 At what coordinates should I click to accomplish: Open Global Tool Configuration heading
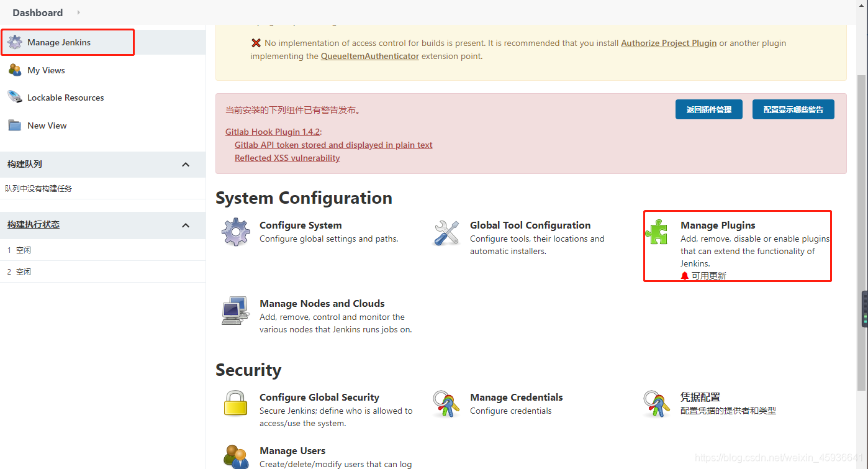530,225
